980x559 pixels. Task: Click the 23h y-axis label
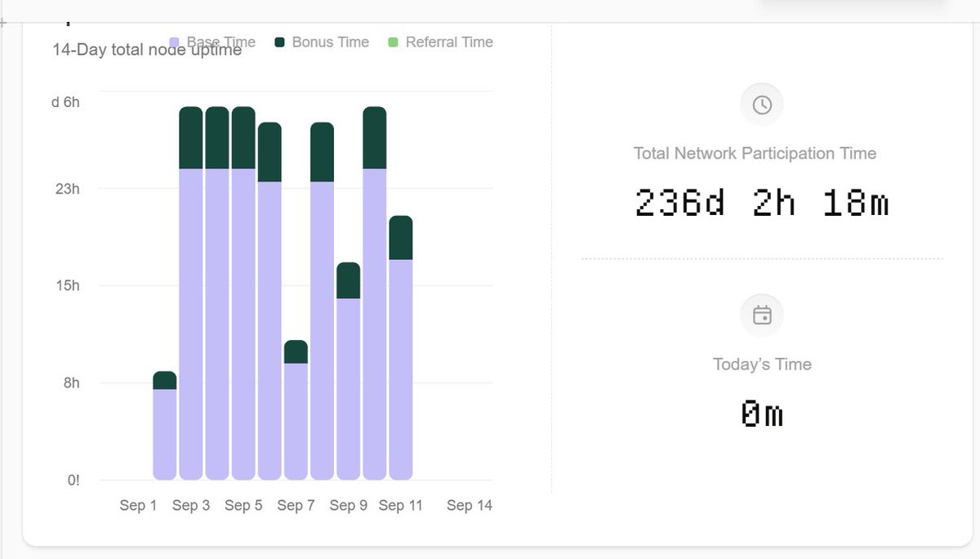pos(69,189)
